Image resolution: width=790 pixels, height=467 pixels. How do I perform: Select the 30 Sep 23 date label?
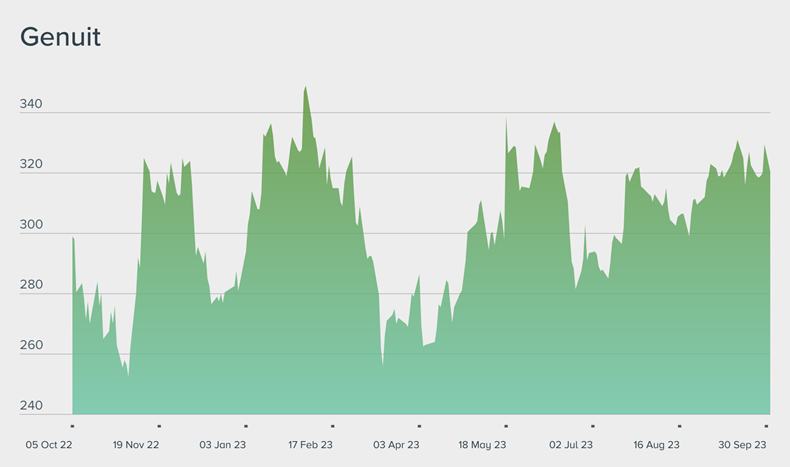click(x=743, y=444)
